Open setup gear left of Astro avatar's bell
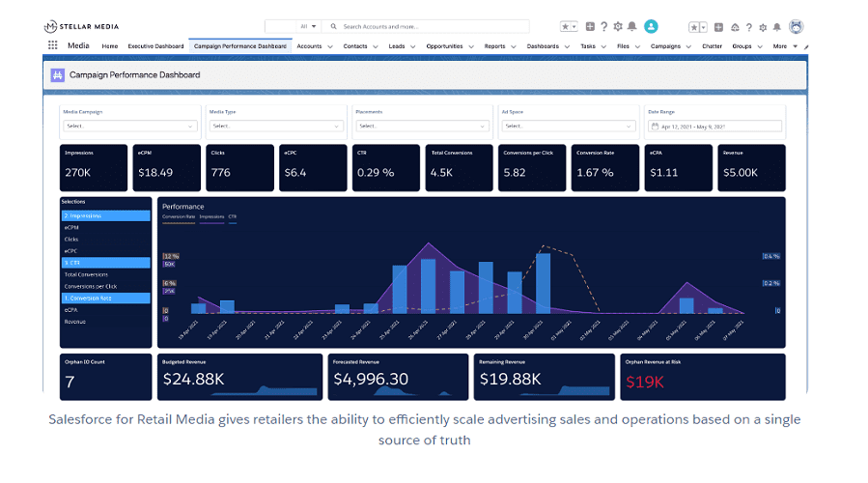868x483 pixels. coord(763,27)
